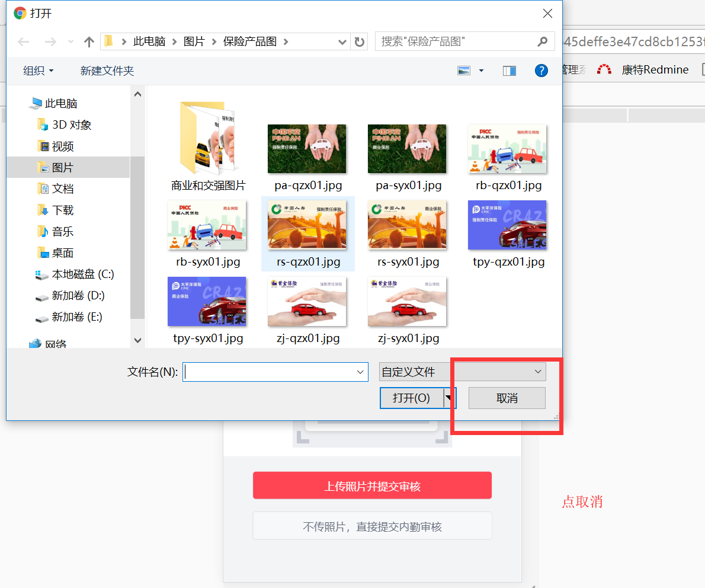Select 新加卷 (D:) drive
705x588 pixels.
(70, 296)
